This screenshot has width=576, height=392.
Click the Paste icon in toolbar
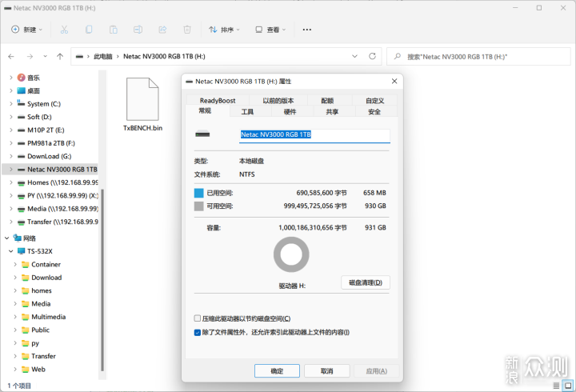click(114, 30)
